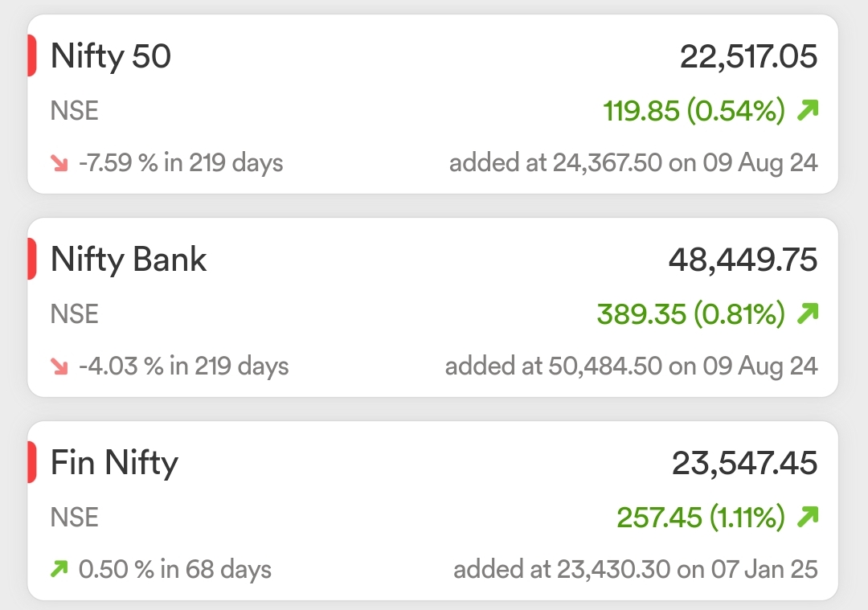Viewport: 868px width, 610px height.
Task: Click the green up arrow beside 0.50 %
Action: pos(59,571)
